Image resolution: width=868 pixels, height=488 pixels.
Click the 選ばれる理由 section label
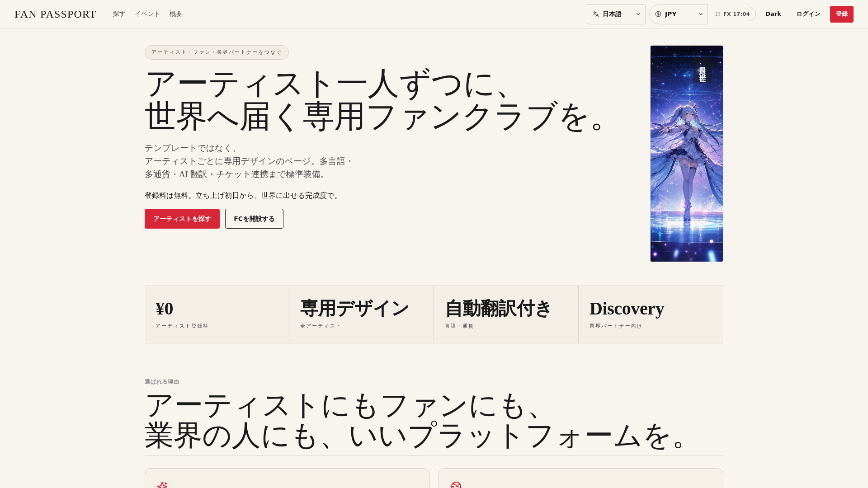tap(162, 382)
